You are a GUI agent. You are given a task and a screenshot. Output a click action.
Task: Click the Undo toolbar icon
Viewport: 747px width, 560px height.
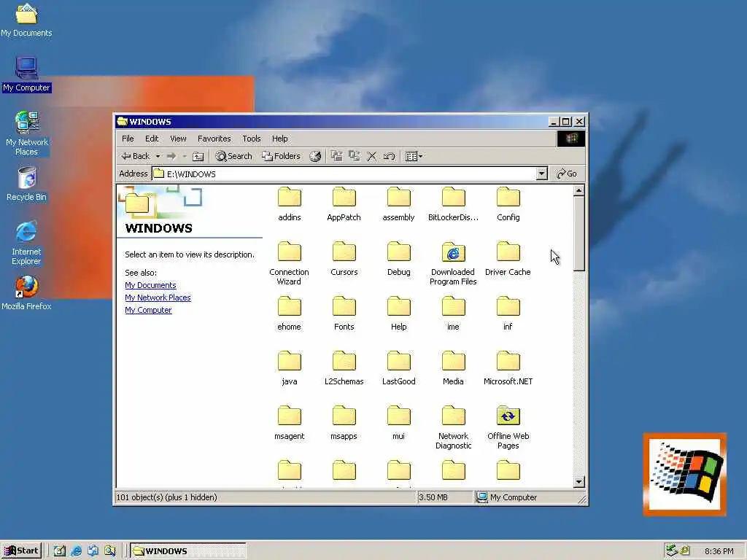390,156
